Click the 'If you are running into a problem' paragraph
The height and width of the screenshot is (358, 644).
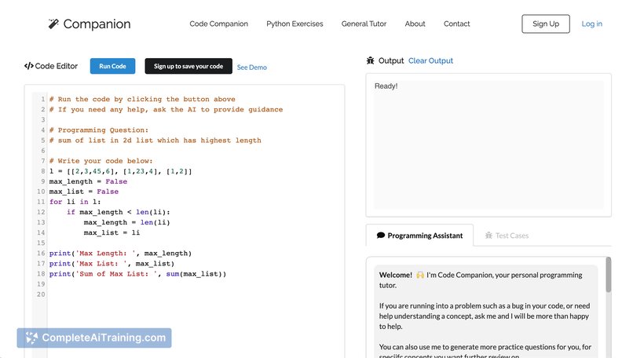[485, 316]
